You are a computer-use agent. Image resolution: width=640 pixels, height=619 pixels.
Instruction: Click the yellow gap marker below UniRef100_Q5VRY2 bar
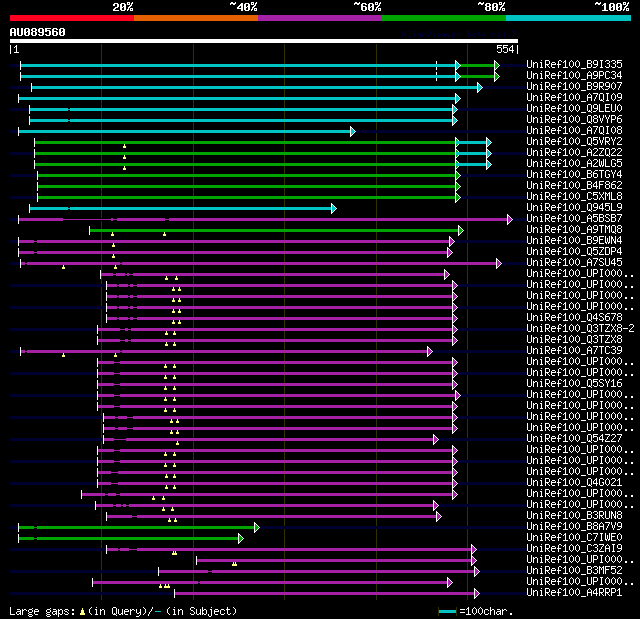tap(124, 146)
